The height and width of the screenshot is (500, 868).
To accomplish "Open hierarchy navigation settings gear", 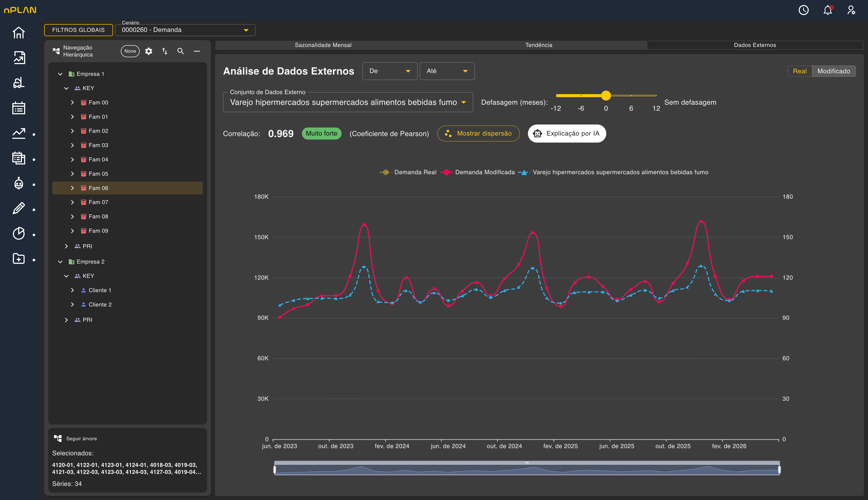I will (x=148, y=51).
